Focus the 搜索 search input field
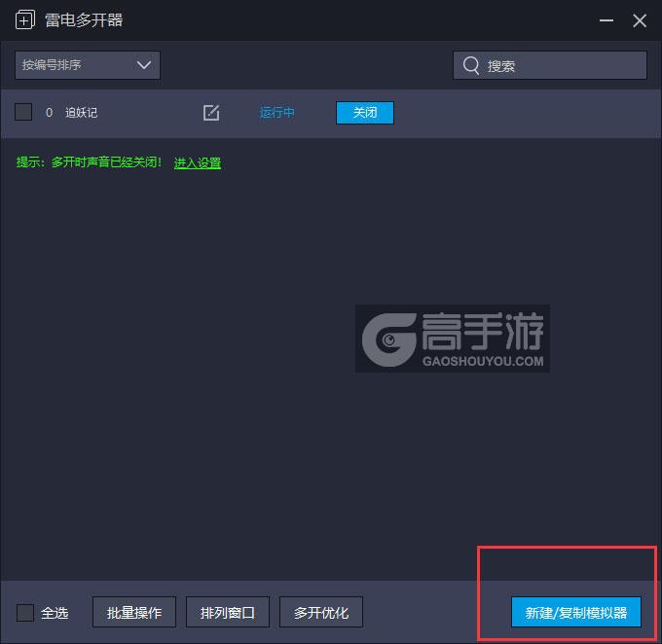The height and width of the screenshot is (644, 662). (550, 65)
